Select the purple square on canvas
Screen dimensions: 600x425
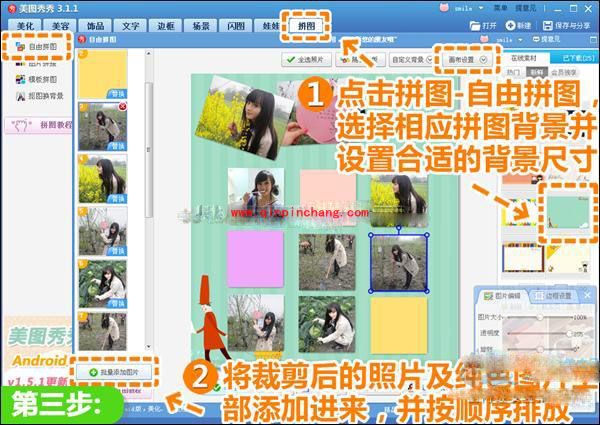255,259
